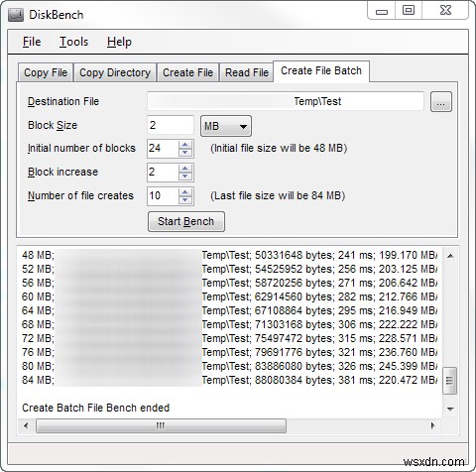Image resolution: width=476 pixels, height=472 pixels.
Task: Select the '68 MB;' result row
Action: coord(229,324)
